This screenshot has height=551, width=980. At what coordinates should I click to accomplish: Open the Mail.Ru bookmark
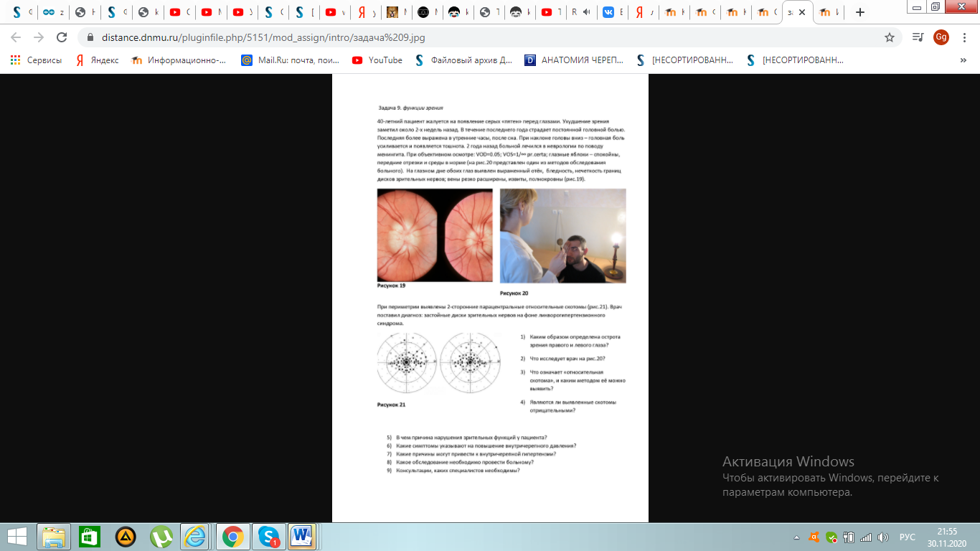(x=291, y=60)
